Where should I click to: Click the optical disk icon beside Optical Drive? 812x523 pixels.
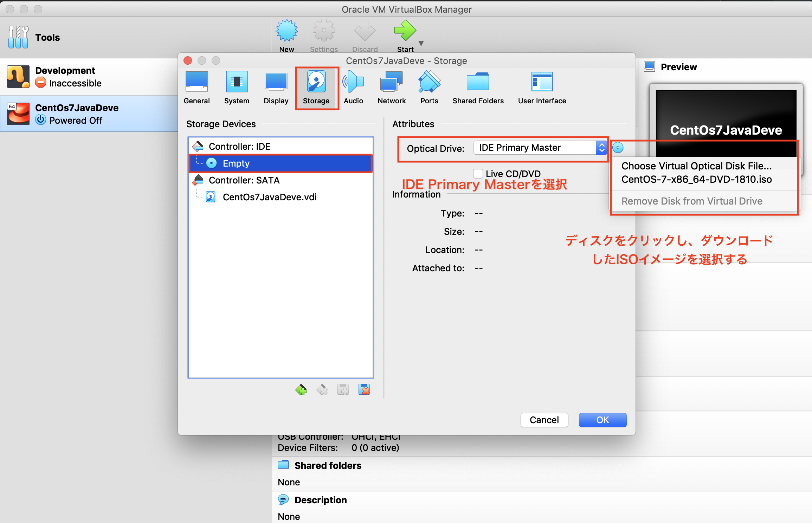pos(618,148)
